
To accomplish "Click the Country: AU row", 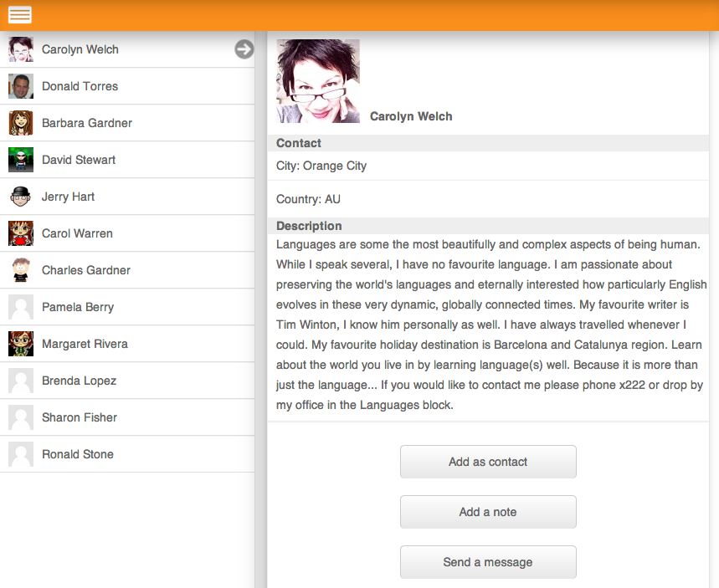I will tap(488, 199).
